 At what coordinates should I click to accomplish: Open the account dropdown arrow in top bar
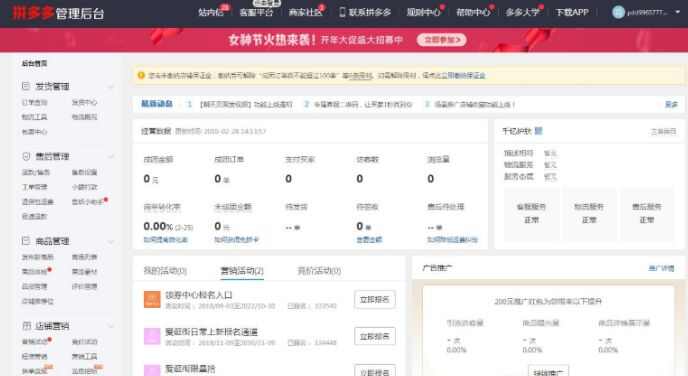tap(678, 12)
